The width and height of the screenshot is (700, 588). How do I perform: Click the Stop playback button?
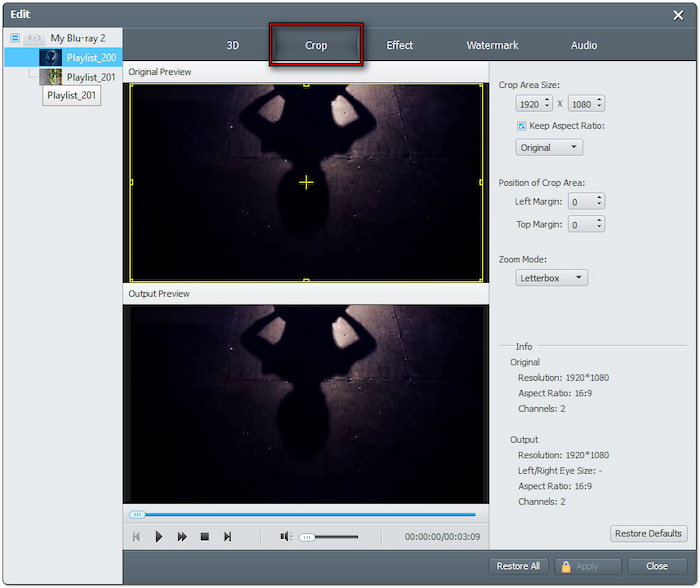click(204, 537)
